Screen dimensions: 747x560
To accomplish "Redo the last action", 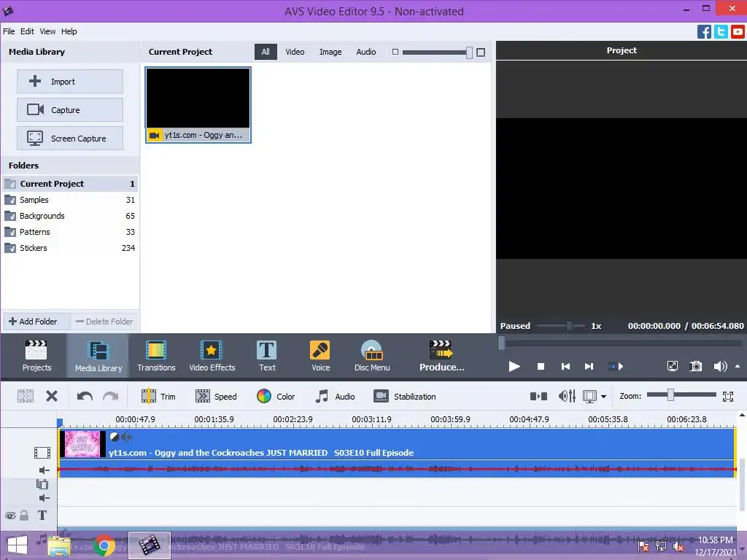I will [111, 396].
